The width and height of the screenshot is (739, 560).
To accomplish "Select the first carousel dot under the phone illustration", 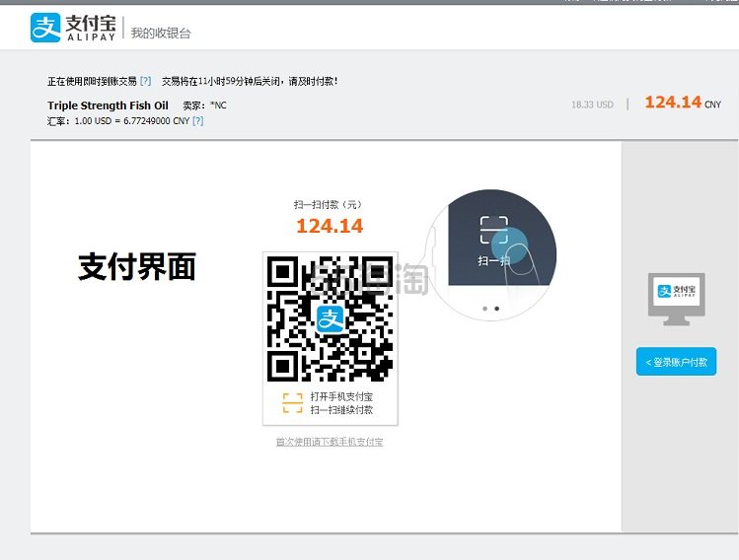I will click(485, 309).
